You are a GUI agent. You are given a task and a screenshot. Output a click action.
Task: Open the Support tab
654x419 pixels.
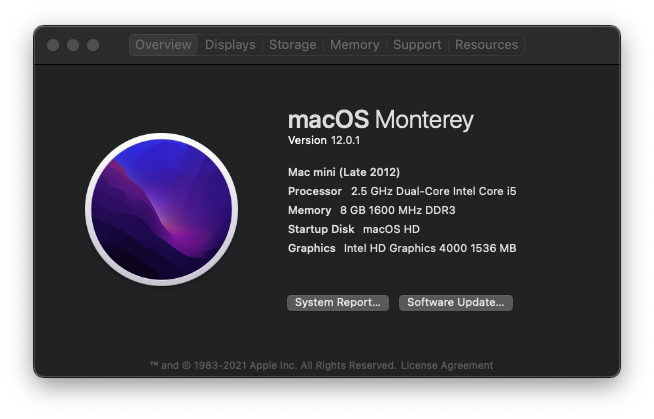pyautogui.click(x=417, y=45)
